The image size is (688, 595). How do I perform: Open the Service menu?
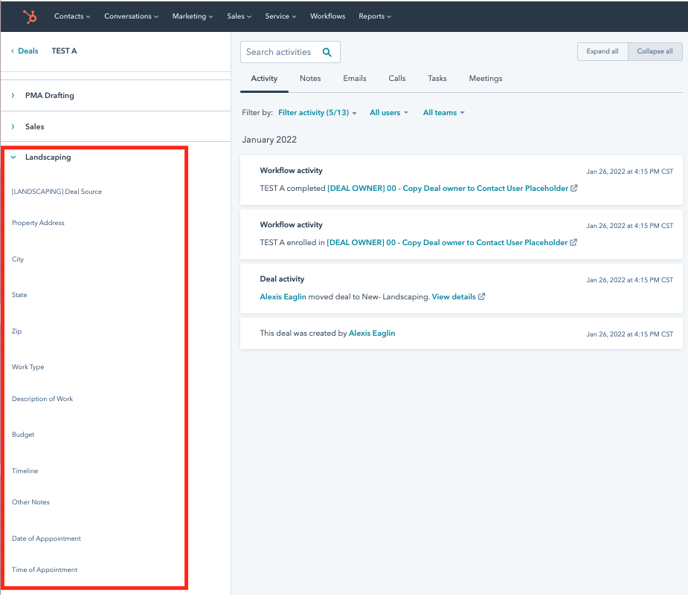280,16
